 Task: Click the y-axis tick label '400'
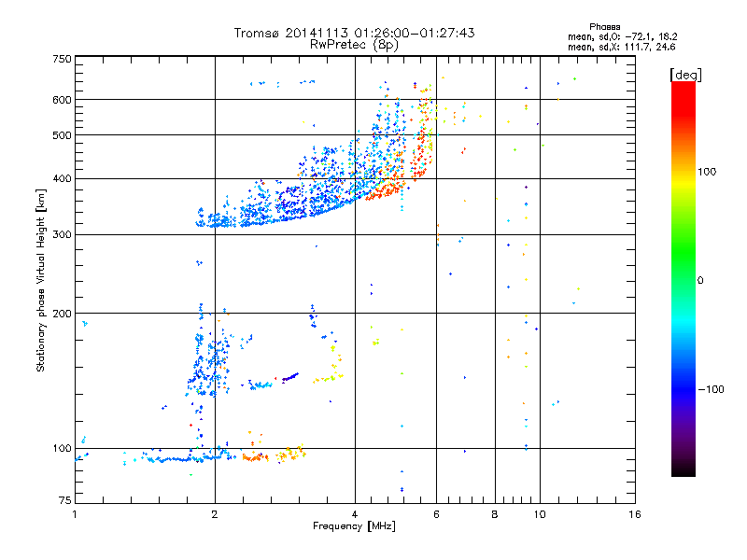tap(62, 178)
